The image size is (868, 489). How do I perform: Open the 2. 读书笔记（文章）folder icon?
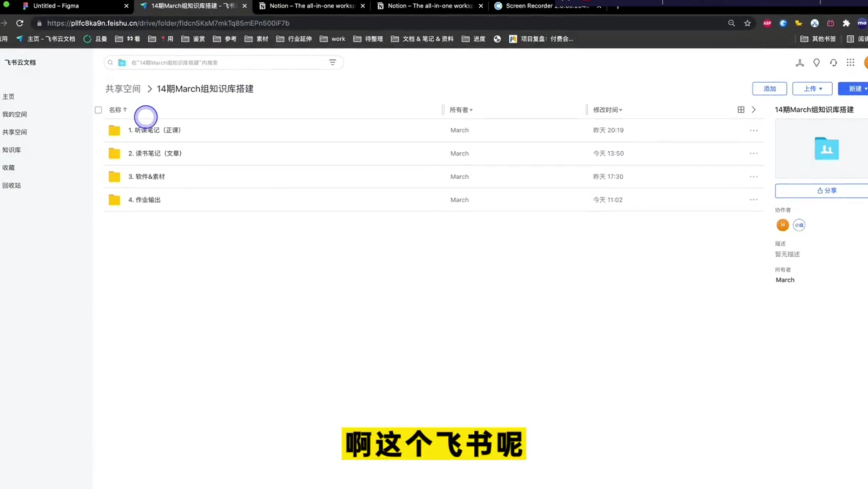pyautogui.click(x=114, y=153)
